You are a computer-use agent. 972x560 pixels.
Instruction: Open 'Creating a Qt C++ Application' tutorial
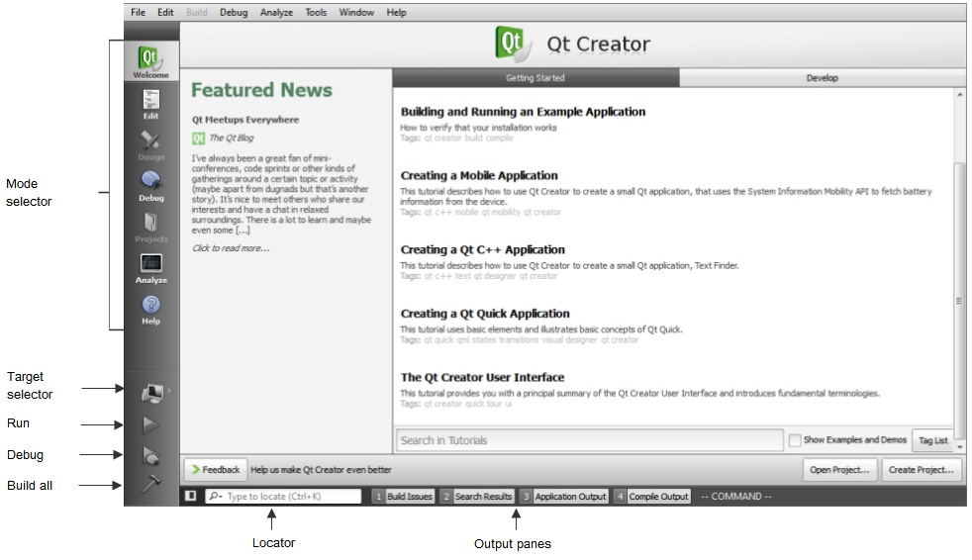[x=482, y=249]
